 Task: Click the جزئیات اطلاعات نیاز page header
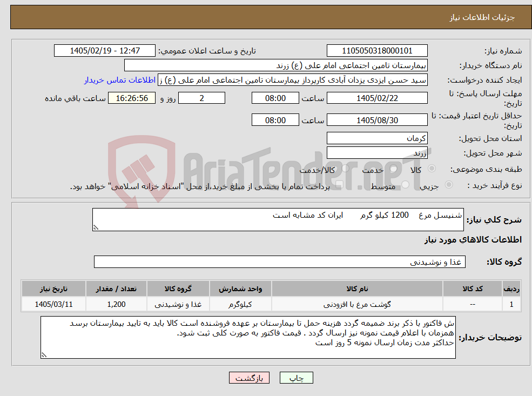coord(271,17)
